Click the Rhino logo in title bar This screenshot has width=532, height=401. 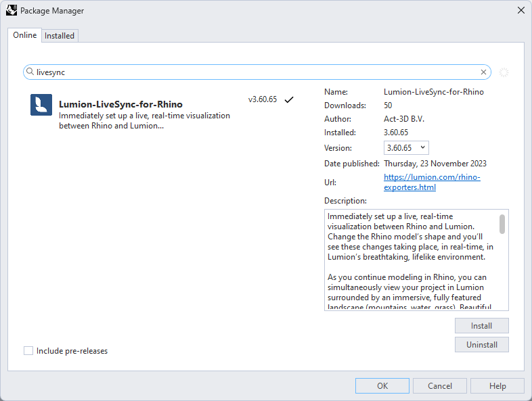pos(12,10)
